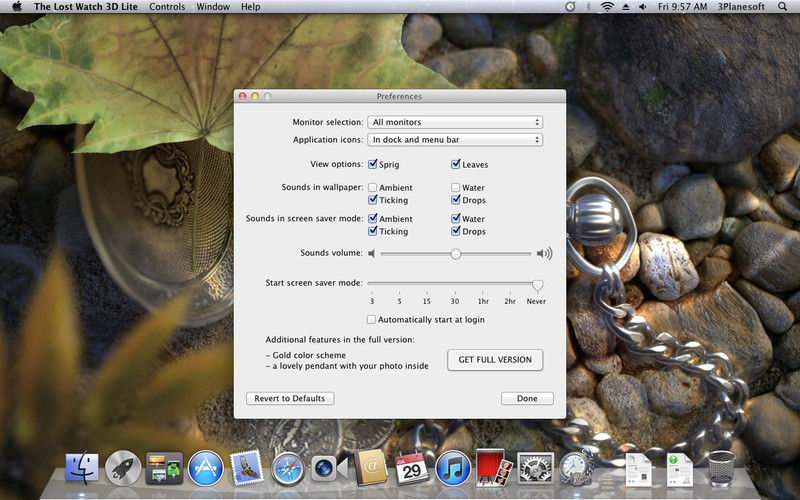Disable Drops sound in wallpaper
The height and width of the screenshot is (500, 800).
click(x=456, y=200)
